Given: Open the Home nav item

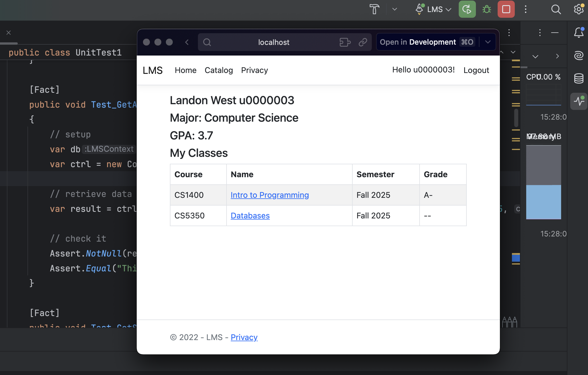Looking at the screenshot, I should coord(186,70).
